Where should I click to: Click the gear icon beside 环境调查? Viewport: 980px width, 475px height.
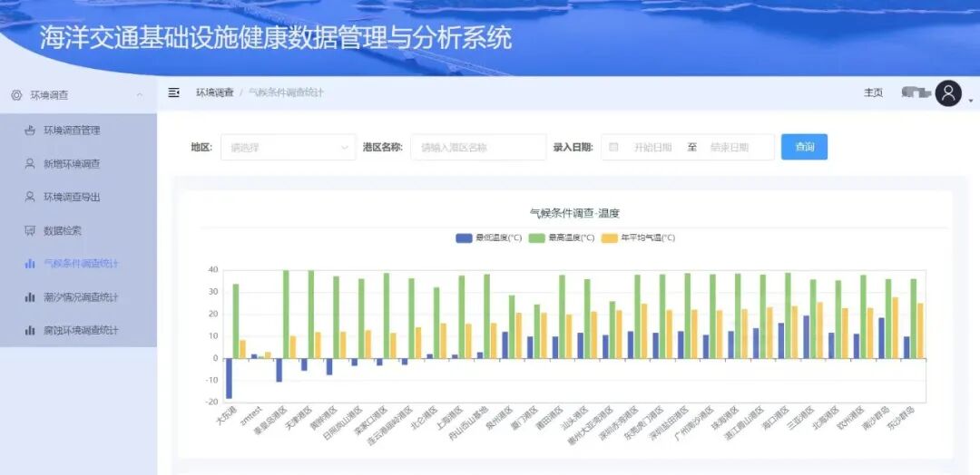(16, 95)
